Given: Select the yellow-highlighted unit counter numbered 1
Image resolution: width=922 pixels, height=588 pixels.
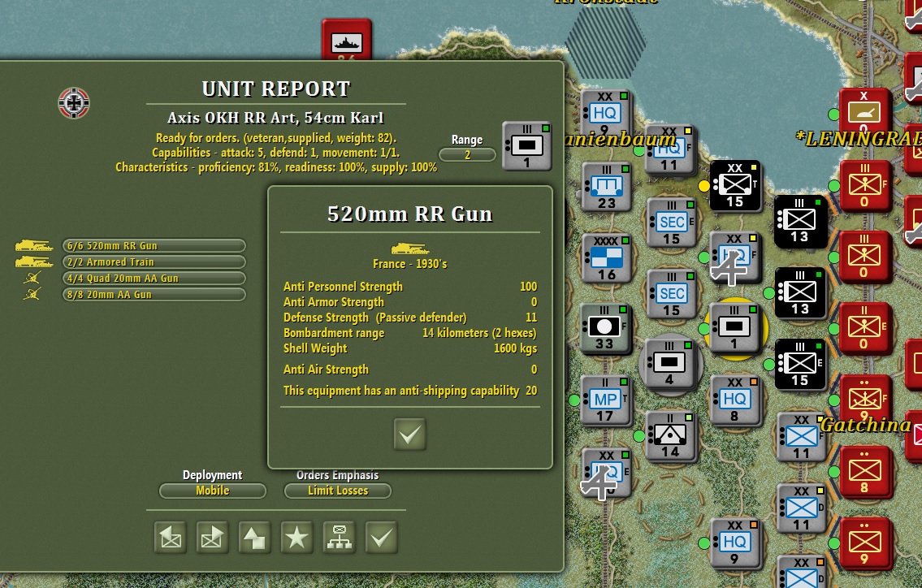Looking at the screenshot, I should point(735,328).
